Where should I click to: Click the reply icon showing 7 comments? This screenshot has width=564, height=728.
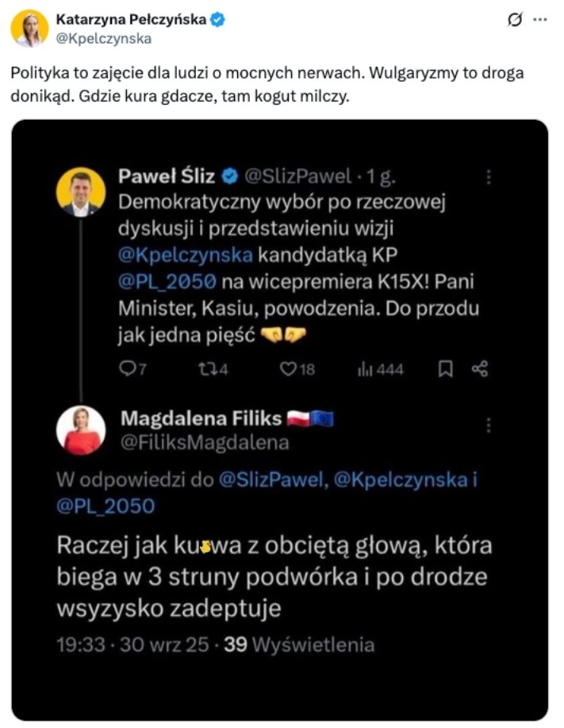coord(128,369)
